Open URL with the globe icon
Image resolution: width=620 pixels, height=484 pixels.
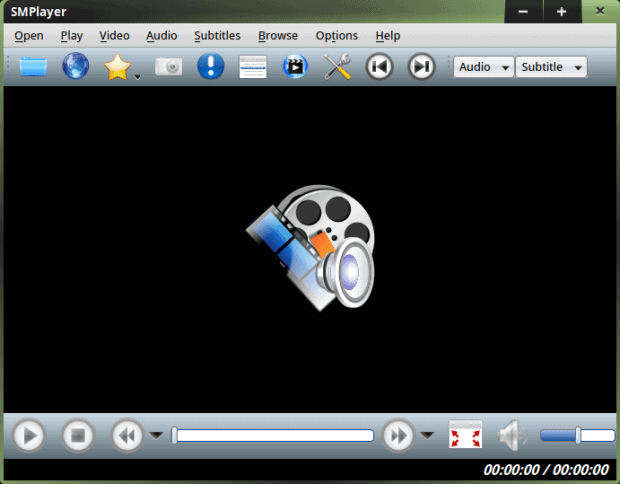point(76,66)
